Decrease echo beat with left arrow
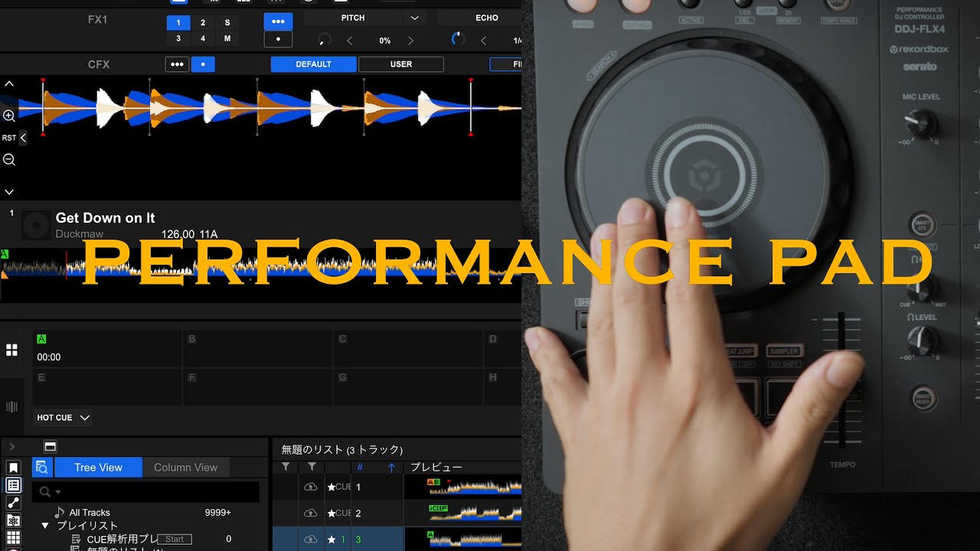980x551 pixels. 483,41
